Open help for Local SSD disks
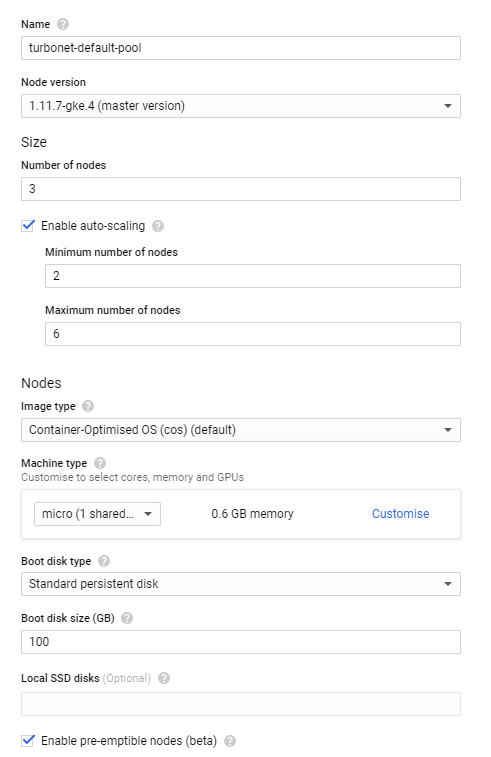 (164, 678)
